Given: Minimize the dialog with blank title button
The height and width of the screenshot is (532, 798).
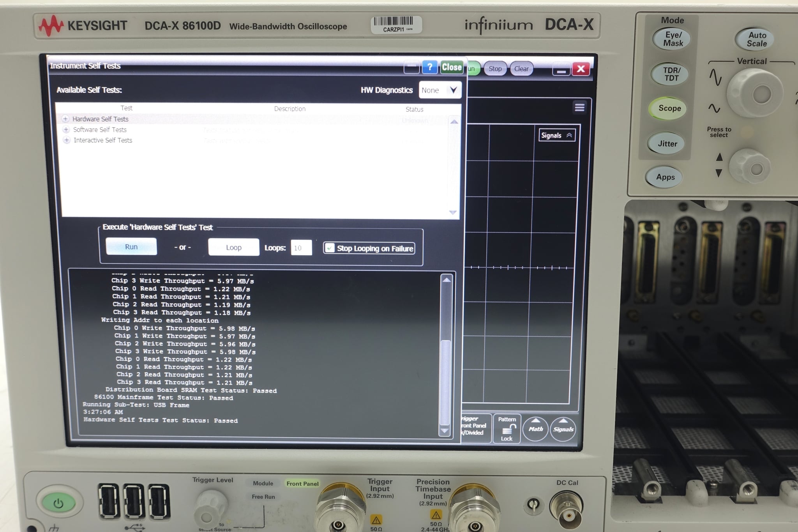Looking at the screenshot, I should point(411,67).
